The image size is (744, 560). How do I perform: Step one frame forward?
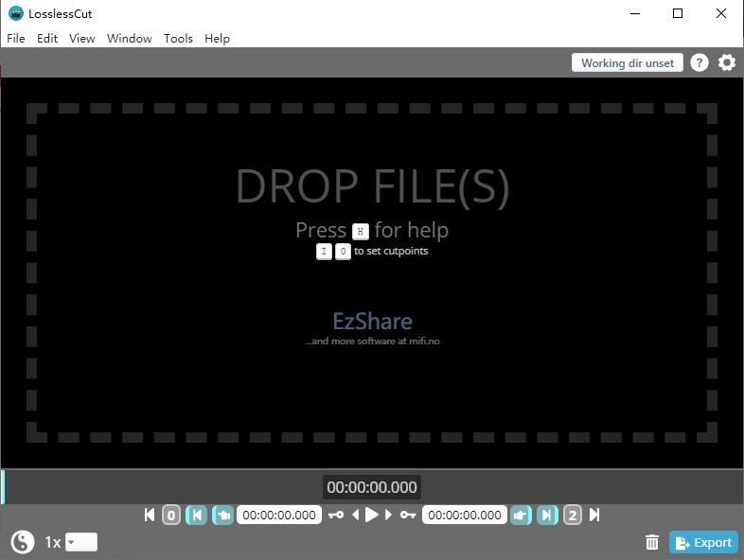tap(388, 515)
